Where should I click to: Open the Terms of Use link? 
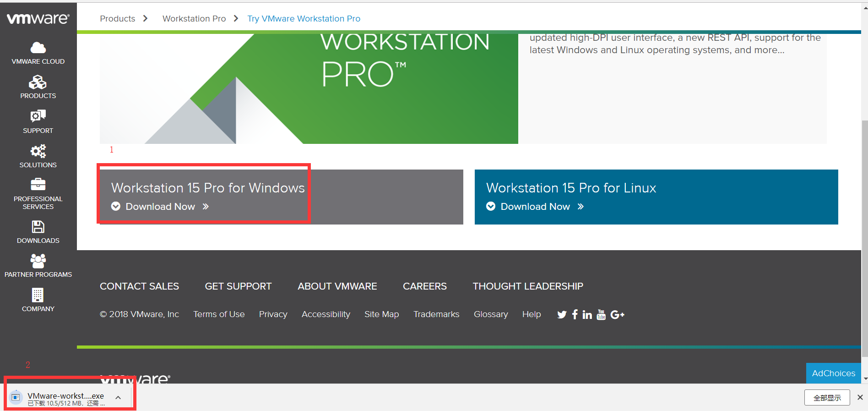[219, 314]
